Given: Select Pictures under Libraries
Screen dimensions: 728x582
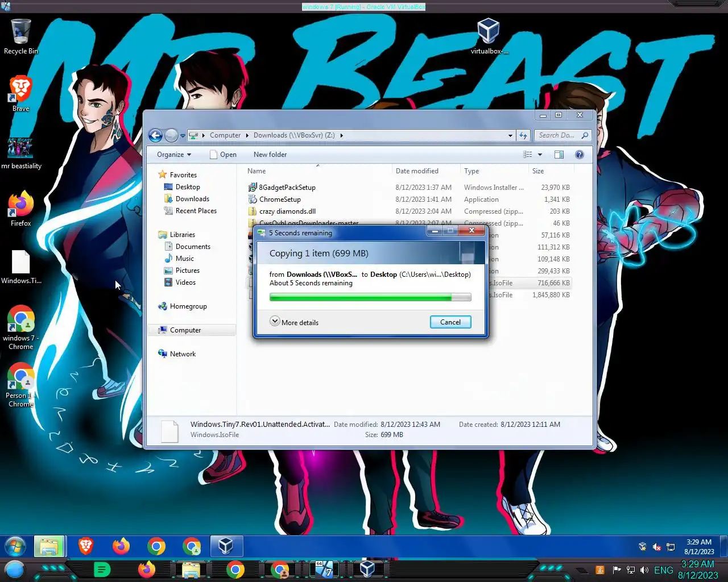Looking at the screenshot, I should [188, 271].
